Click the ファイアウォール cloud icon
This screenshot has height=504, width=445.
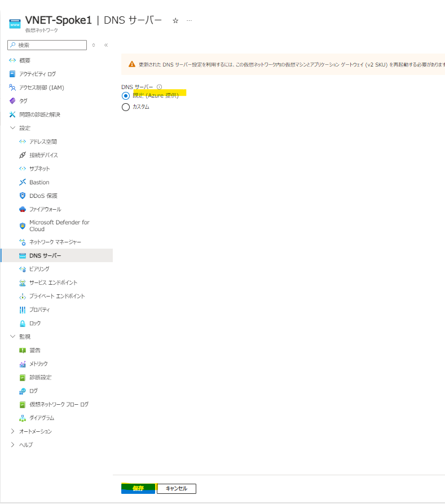point(23,209)
